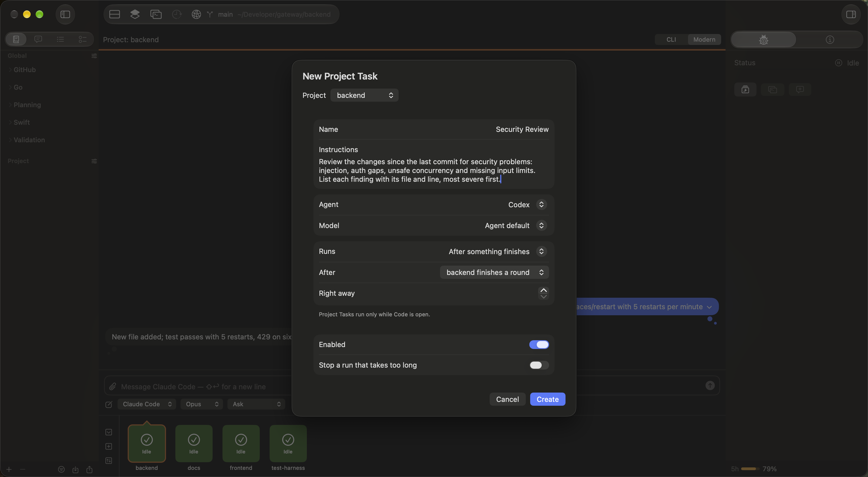Select the document tab in sidebar switcher

(x=16, y=39)
